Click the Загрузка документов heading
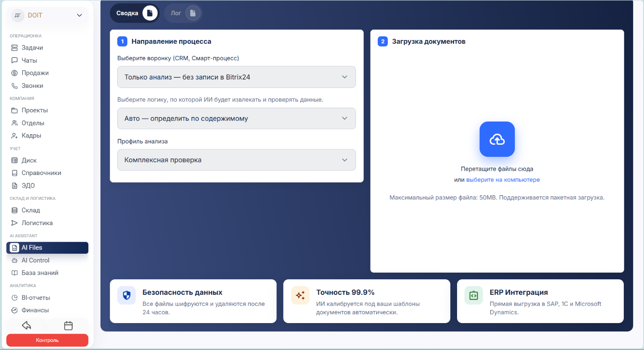 [x=429, y=41]
